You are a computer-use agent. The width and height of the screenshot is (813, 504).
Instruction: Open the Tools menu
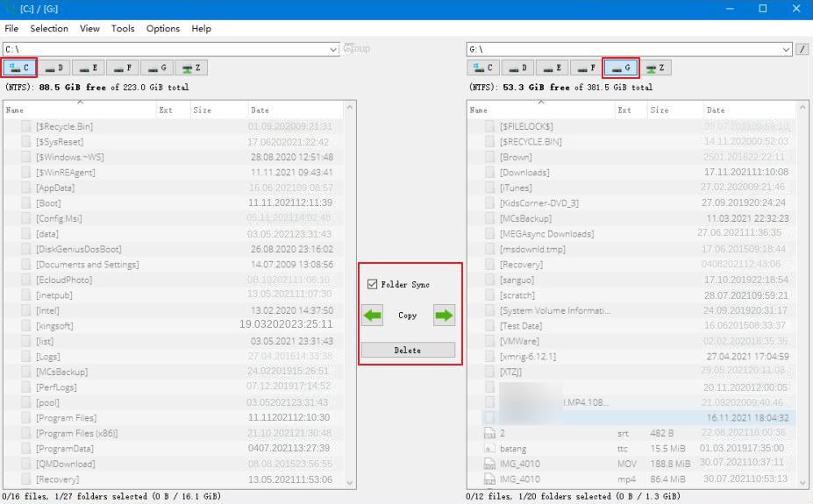(x=123, y=28)
